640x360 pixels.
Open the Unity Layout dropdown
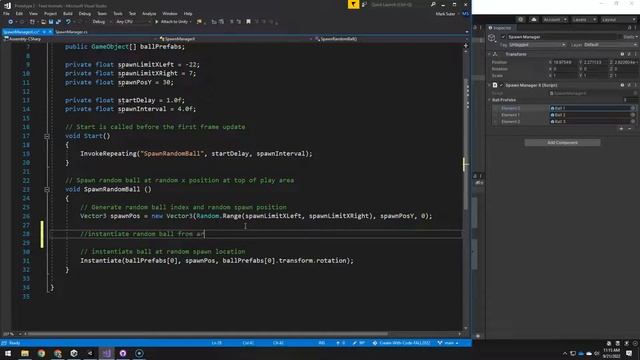pos(619,20)
